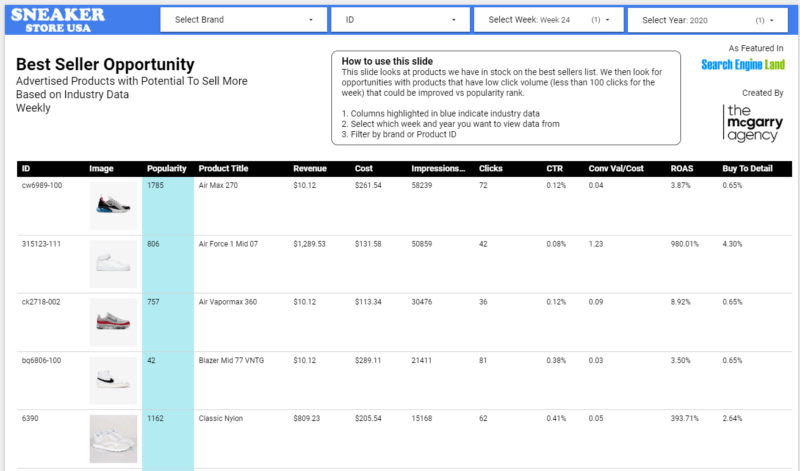Click the ROAS column header
This screenshot has width=800, height=471.
(682, 169)
